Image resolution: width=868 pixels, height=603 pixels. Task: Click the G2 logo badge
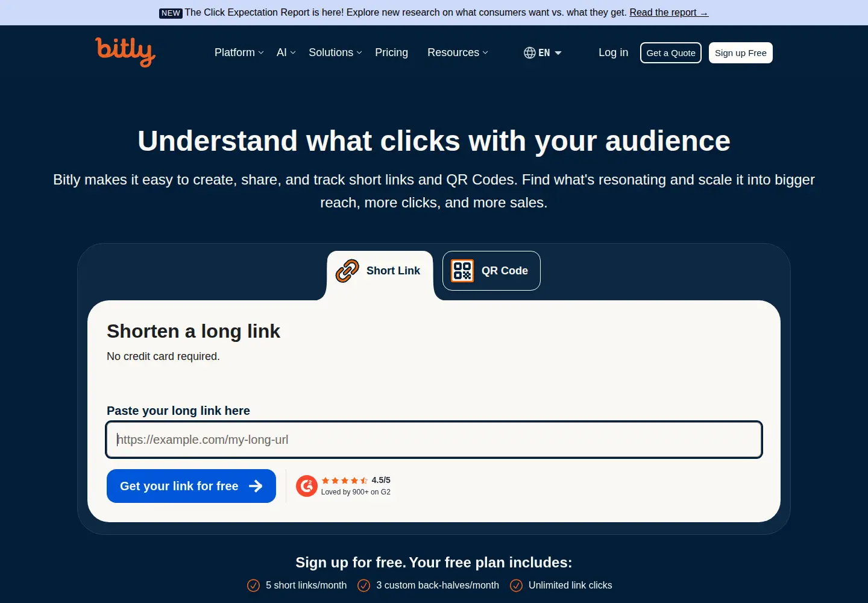pyautogui.click(x=307, y=486)
